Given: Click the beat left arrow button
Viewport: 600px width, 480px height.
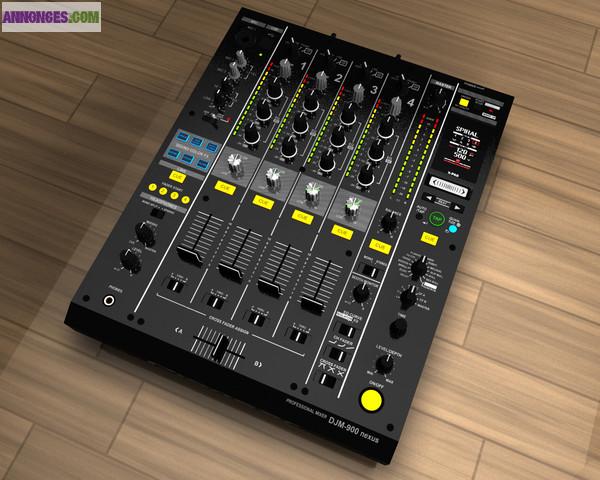Looking at the screenshot, I should (429, 198).
